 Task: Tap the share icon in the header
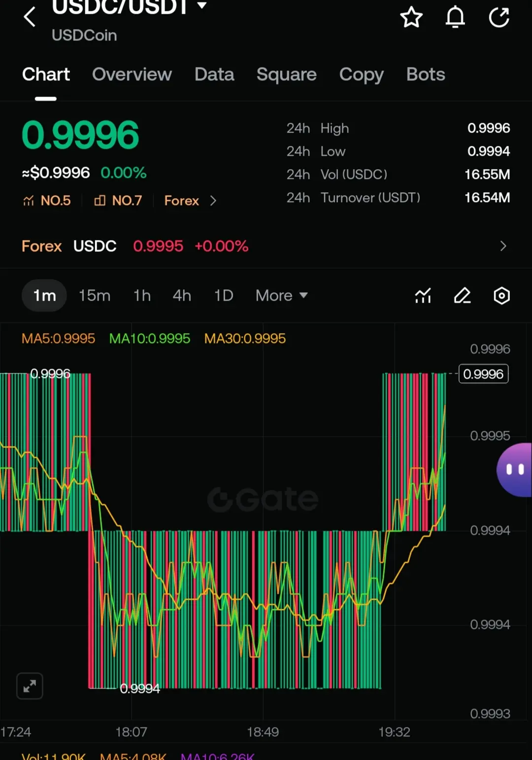(x=499, y=17)
